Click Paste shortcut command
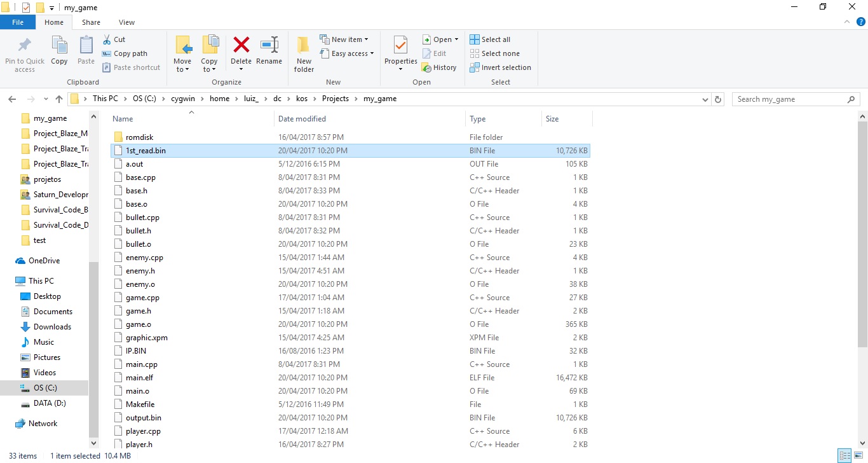 coord(132,67)
